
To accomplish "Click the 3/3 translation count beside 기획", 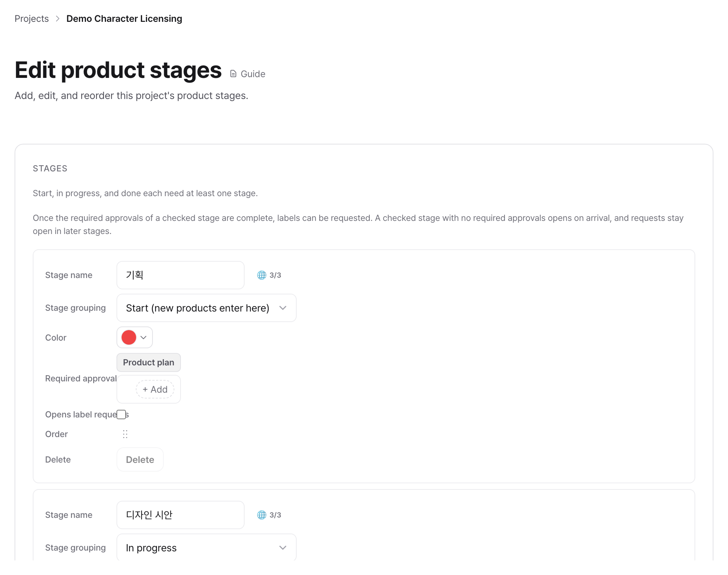I will 275,275.
